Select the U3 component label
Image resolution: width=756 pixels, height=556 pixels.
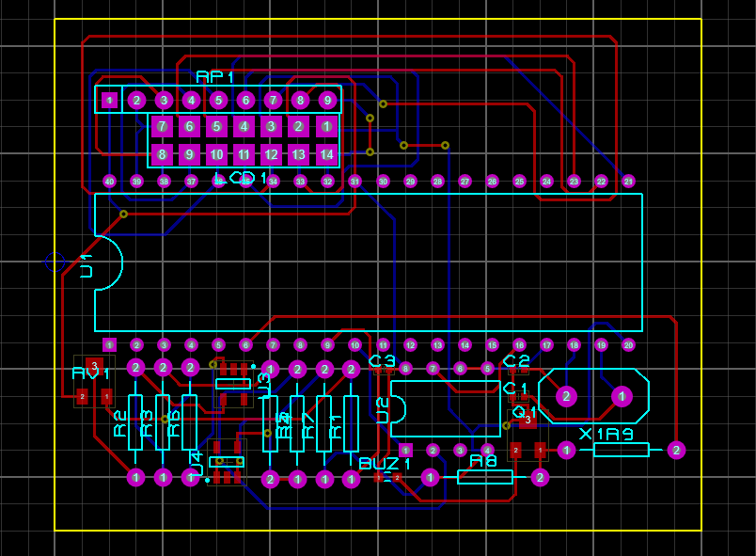pyautogui.click(x=265, y=386)
